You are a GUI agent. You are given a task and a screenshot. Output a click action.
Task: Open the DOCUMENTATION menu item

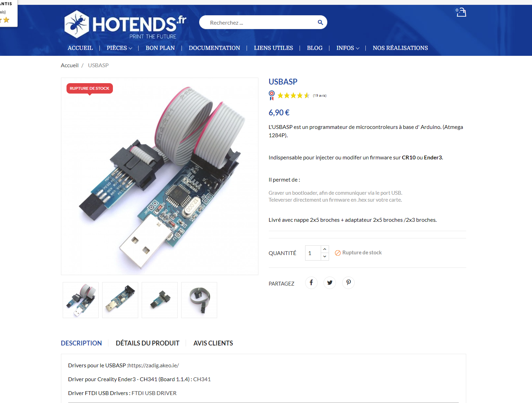pyautogui.click(x=214, y=48)
